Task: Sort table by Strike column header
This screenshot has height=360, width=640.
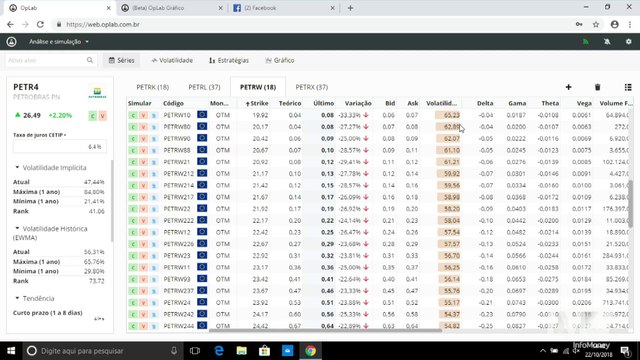Action: [257, 104]
